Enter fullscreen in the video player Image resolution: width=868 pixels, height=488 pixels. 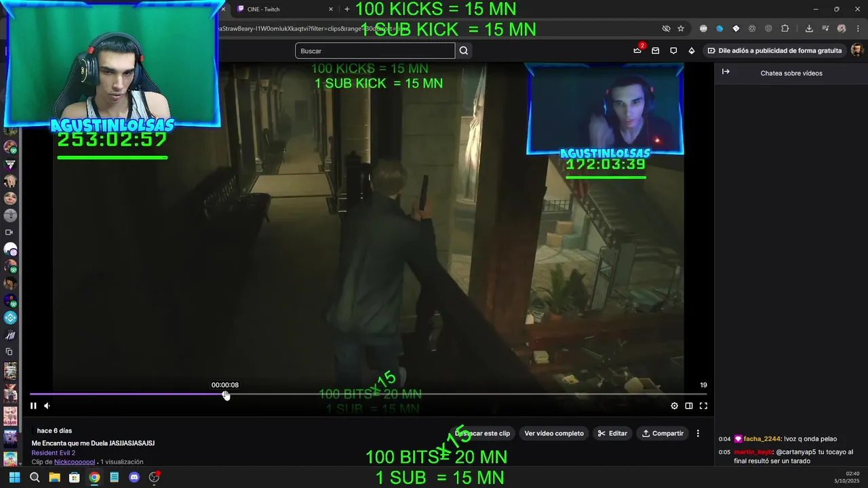[x=703, y=406]
